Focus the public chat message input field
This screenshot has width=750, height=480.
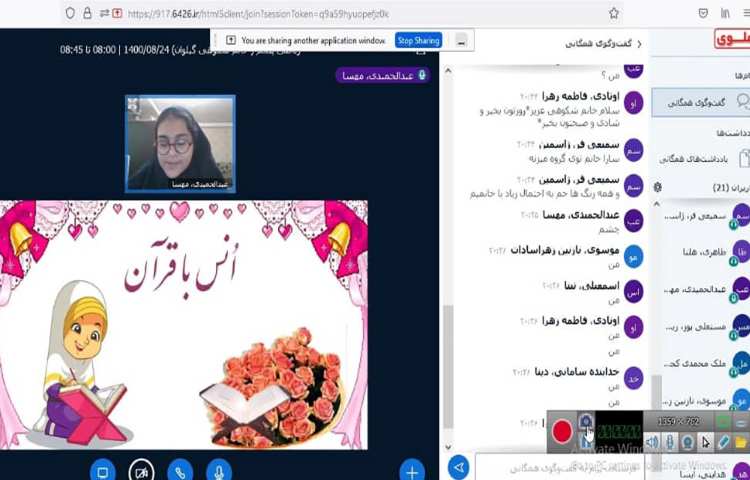560,468
